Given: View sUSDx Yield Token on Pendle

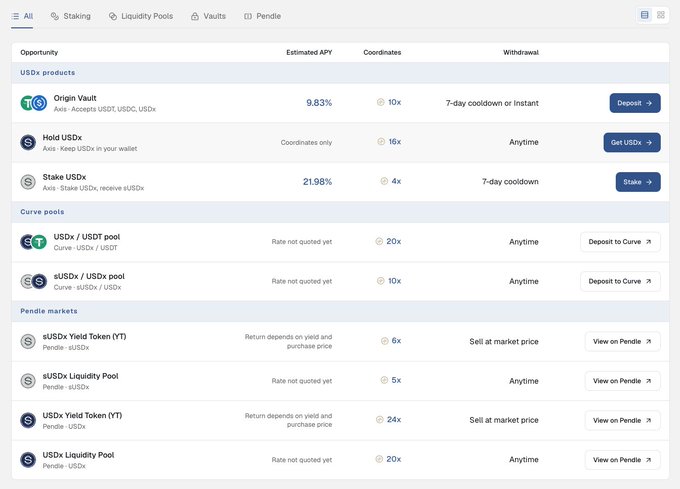Looking at the screenshot, I should [622, 342].
